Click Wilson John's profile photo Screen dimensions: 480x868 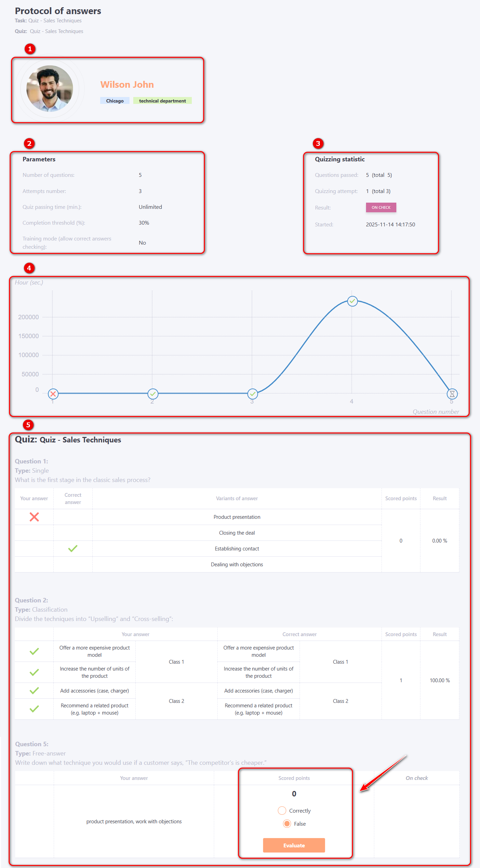[50, 89]
